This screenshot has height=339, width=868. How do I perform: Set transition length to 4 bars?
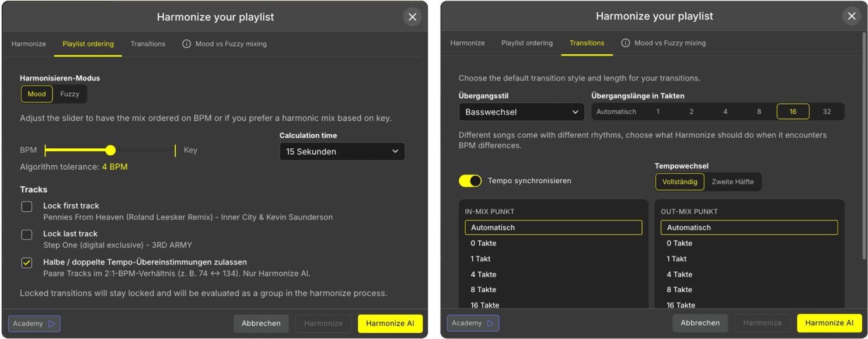pos(726,111)
